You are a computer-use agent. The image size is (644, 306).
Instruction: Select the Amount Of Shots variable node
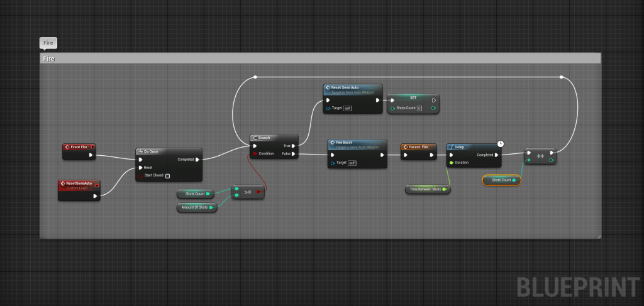195,207
